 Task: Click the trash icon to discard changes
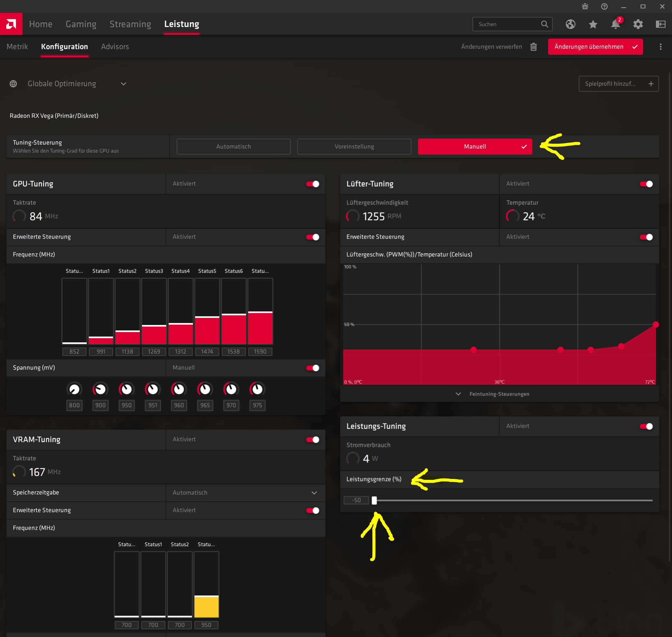(x=534, y=47)
